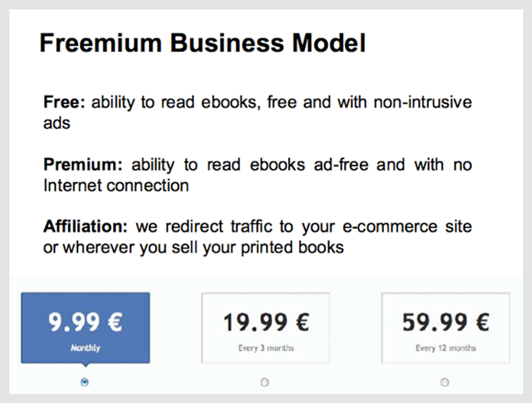The width and height of the screenshot is (532, 403).
Task: Click the '19.99 €' price text
Action: pos(265,323)
